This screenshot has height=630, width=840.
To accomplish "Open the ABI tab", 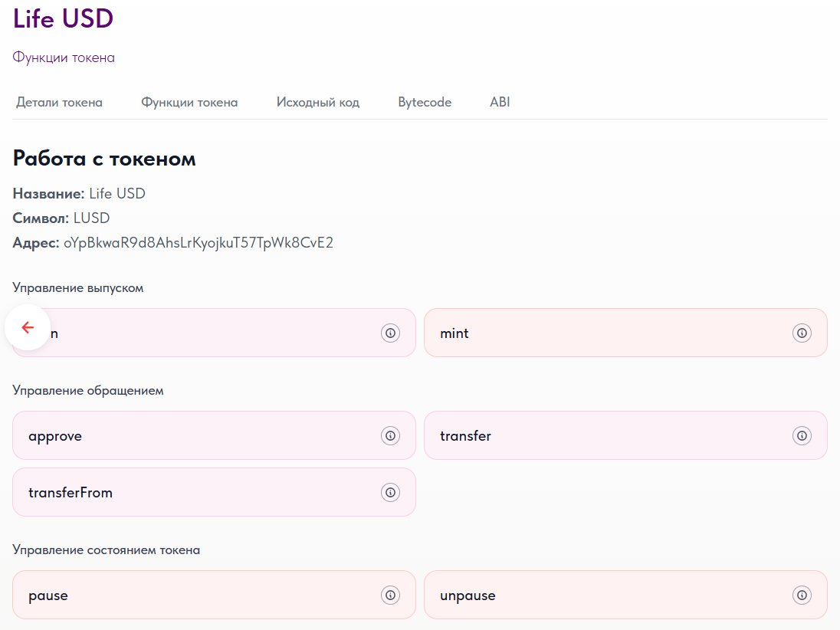I will coord(500,102).
